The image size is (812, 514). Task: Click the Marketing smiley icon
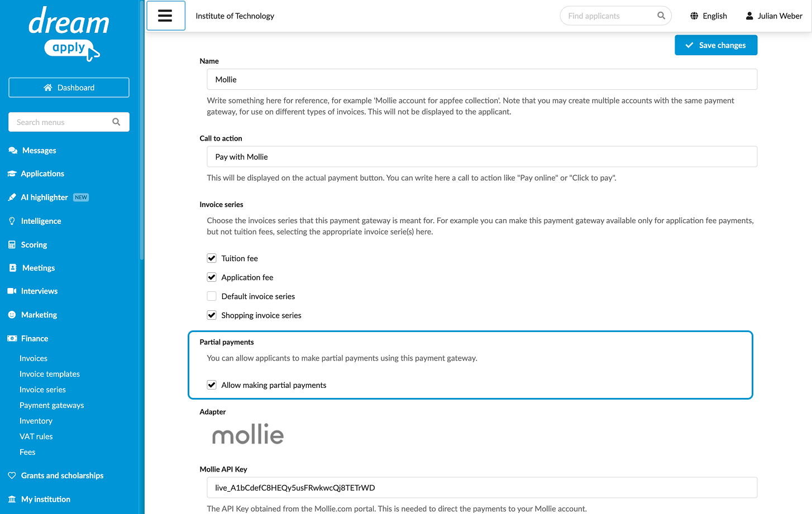pyautogui.click(x=12, y=315)
